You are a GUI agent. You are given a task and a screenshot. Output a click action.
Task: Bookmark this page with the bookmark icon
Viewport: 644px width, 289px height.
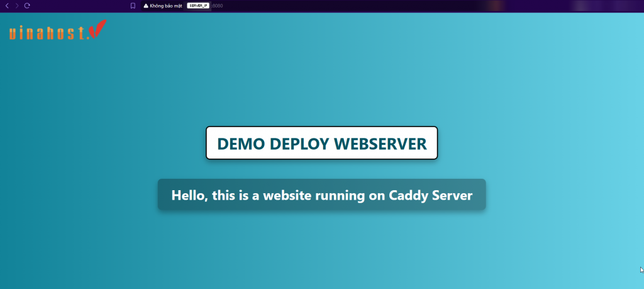(133, 6)
